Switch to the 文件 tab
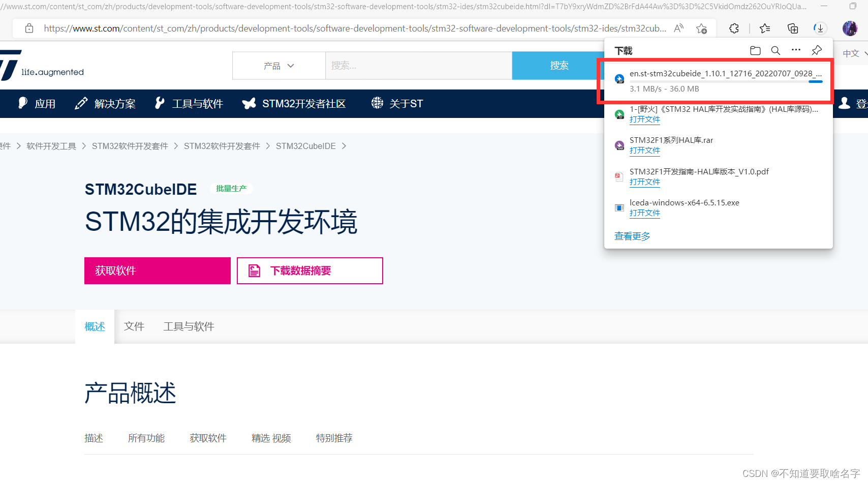 (134, 326)
